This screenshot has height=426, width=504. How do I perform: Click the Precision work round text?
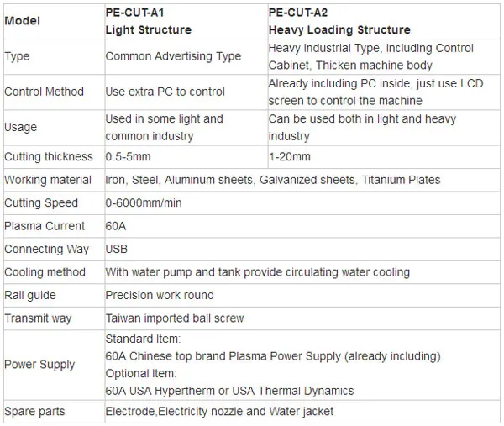pos(160,296)
